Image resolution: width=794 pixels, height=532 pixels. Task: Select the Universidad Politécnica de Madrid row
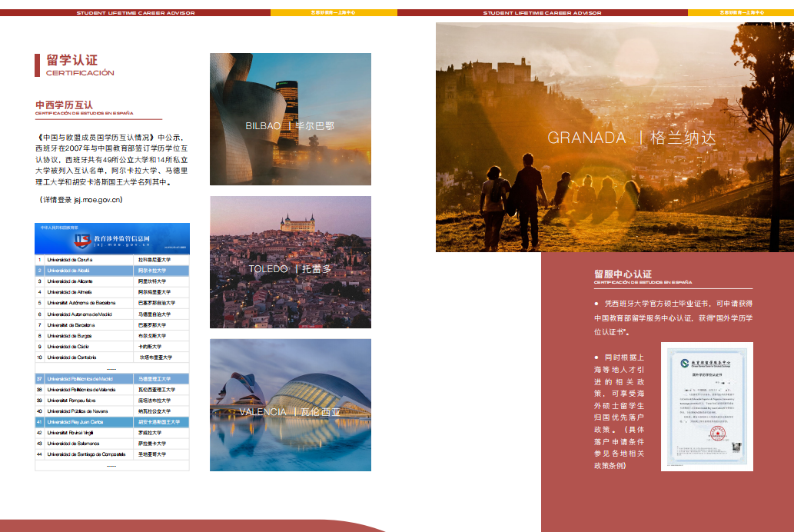coord(111,379)
